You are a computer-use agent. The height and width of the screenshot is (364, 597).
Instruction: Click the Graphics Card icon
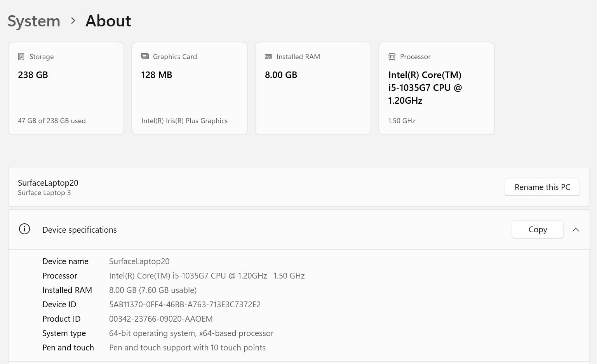(145, 56)
